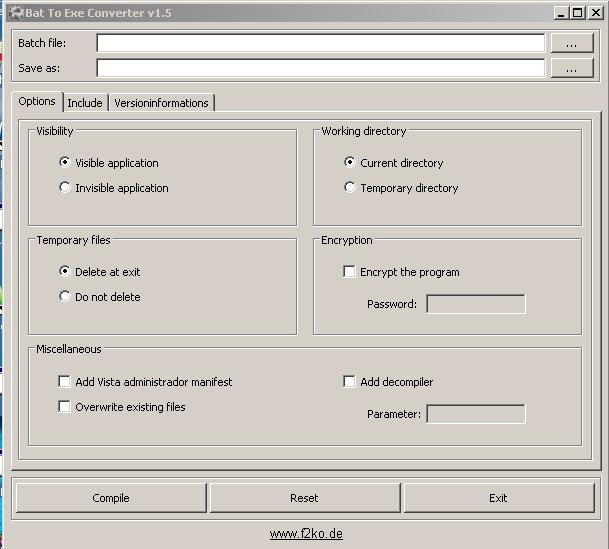Browse for the Save as location
This screenshot has width=609, height=549.
pos(572,68)
